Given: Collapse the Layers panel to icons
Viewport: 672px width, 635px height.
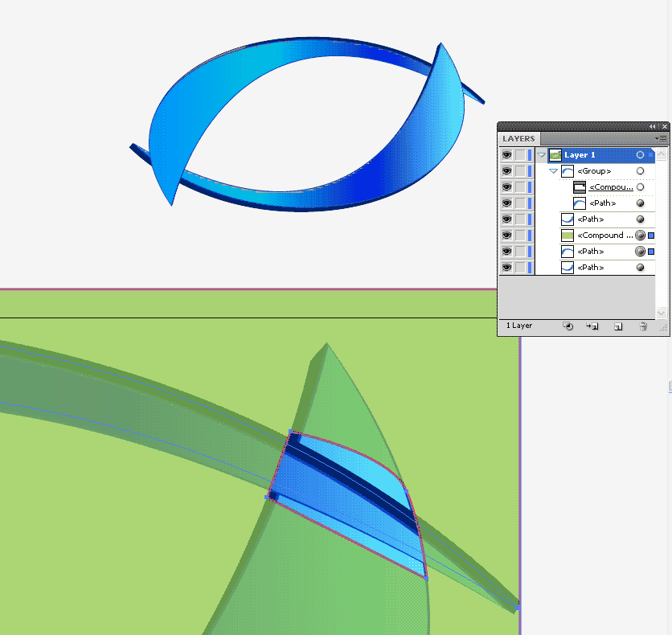Looking at the screenshot, I should coord(652,126).
